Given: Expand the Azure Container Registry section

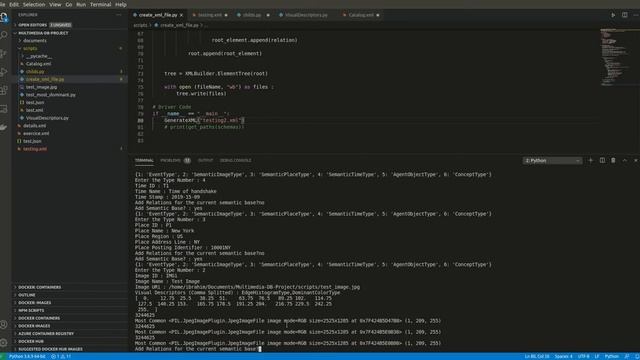Looking at the screenshot, I should [69, 334].
